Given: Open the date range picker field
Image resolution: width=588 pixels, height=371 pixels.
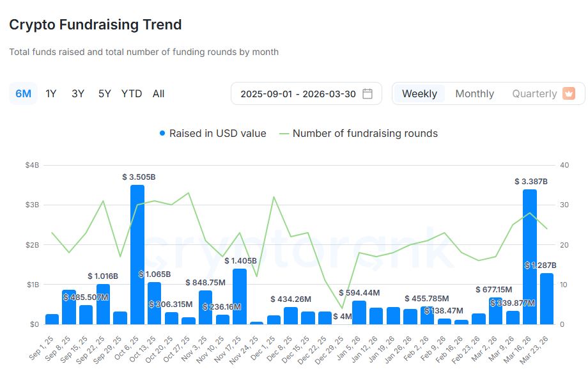Looking at the screenshot, I should click(x=298, y=93).
